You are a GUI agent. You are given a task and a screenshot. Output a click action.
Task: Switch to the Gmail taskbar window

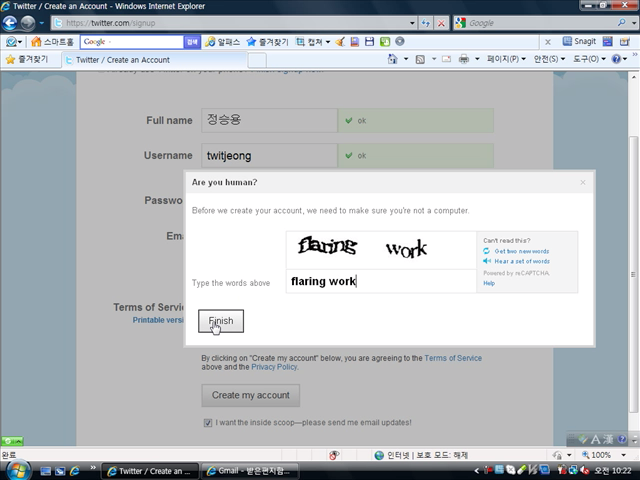tap(250, 471)
